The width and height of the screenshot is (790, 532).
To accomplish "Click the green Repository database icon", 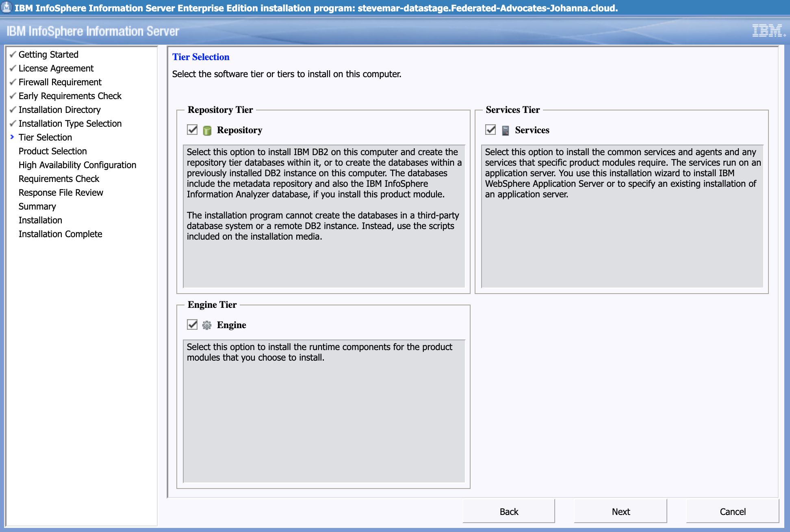I will coord(207,130).
